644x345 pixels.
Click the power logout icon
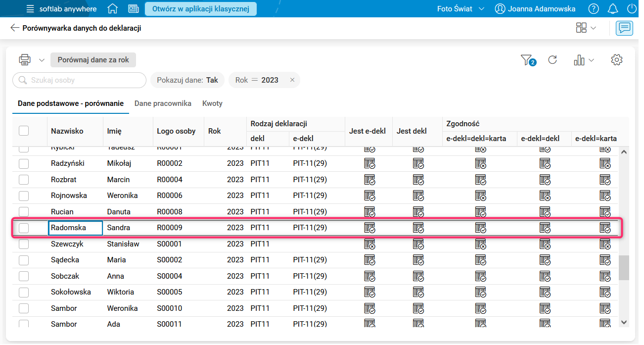pos(632,9)
